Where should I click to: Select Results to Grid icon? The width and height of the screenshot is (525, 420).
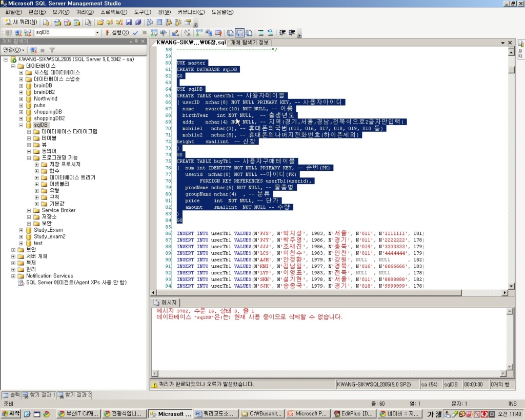239,32
